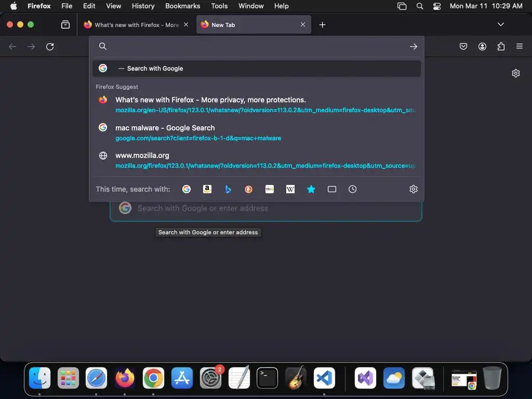Search this time with Amazon
The image size is (532, 399).
click(x=207, y=189)
